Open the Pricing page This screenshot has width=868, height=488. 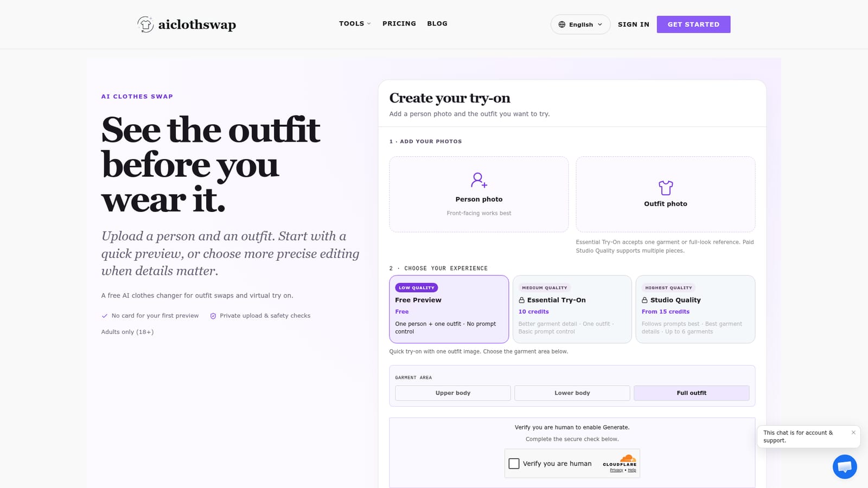399,24
